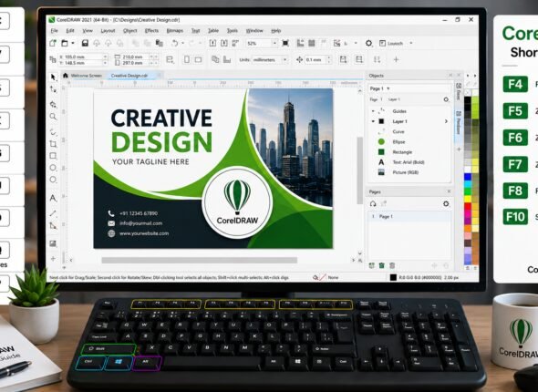Click the CorelDRAW application logo in title bar
The image size is (538, 392).
[x=52, y=19]
